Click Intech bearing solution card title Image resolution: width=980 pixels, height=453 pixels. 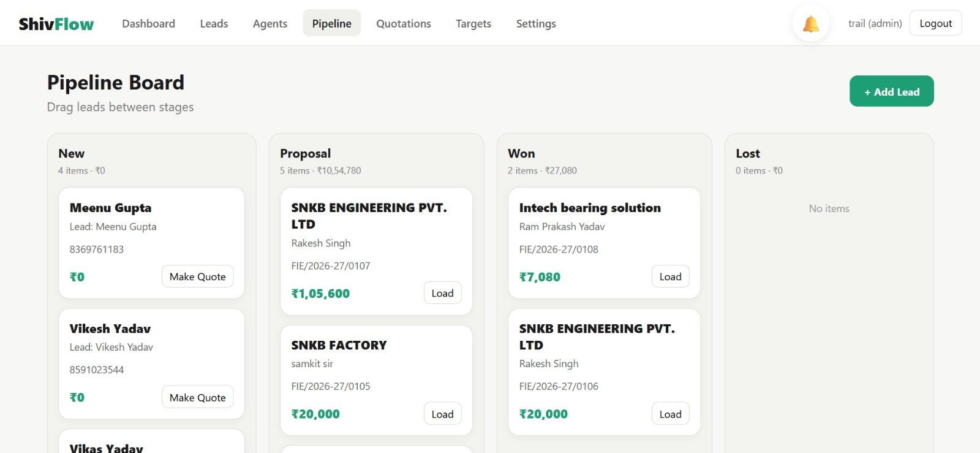pos(590,208)
